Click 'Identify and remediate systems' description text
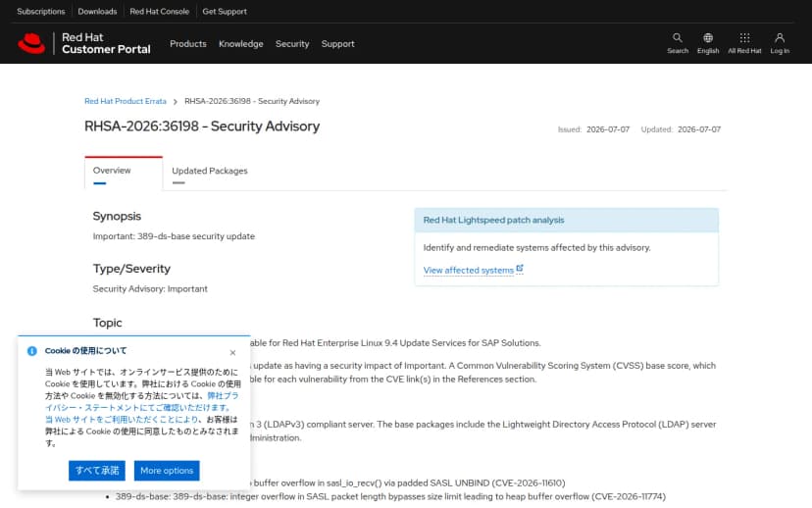This screenshot has width=812, height=508. (x=537, y=247)
